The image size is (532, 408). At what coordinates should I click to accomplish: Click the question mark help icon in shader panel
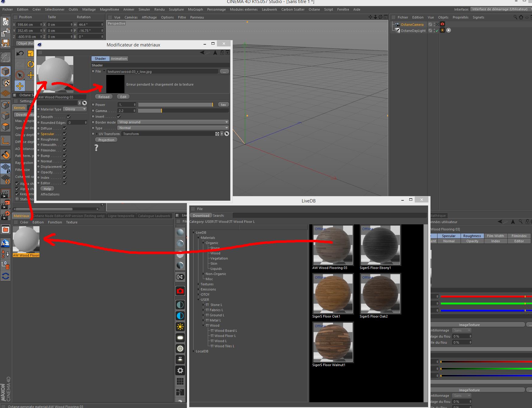pos(96,148)
